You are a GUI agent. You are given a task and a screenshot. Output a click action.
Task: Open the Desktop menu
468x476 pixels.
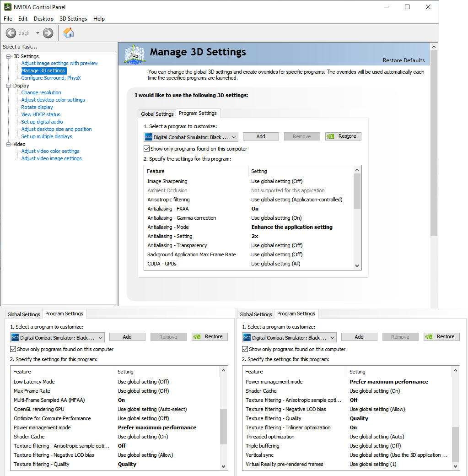44,19
